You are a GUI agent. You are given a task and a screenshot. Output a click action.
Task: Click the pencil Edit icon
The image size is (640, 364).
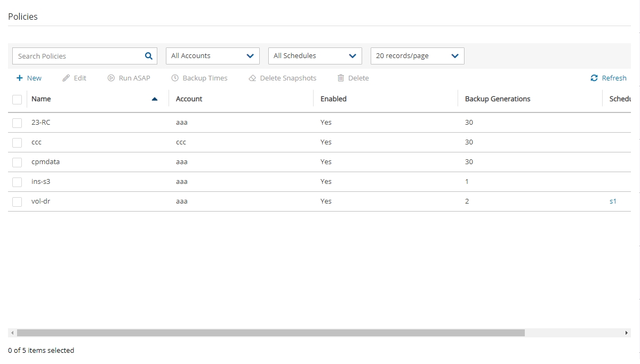coord(66,78)
